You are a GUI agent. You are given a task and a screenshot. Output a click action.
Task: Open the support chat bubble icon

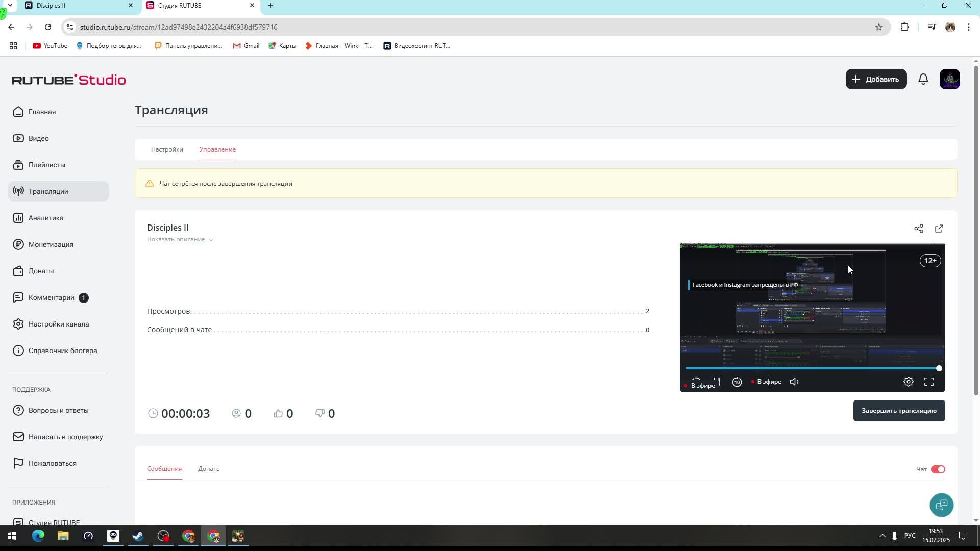pyautogui.click(x=941, y=505)
